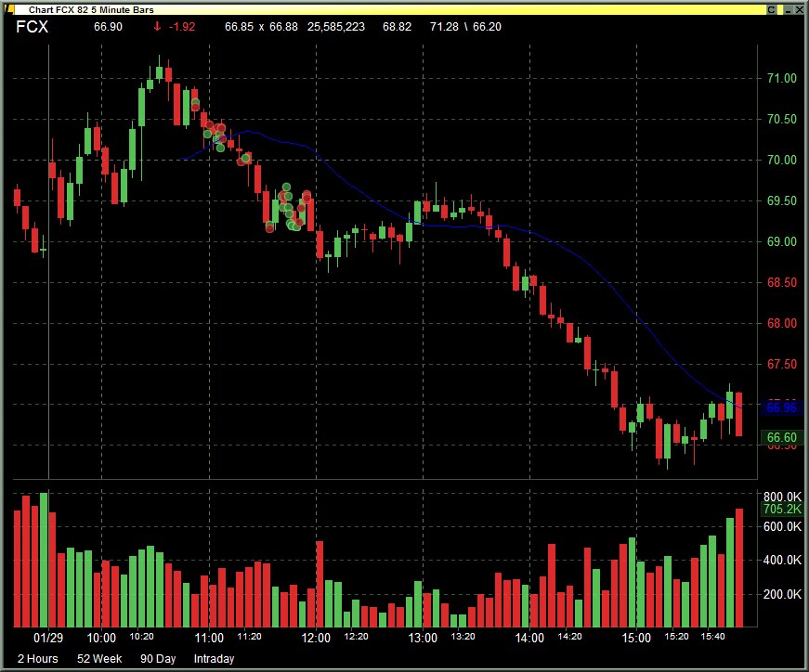The height and width of the screenshot is (672, 809).
Task: Click the 69.00 price axis label
Action: pyautogui.click(x=782, y=241)
